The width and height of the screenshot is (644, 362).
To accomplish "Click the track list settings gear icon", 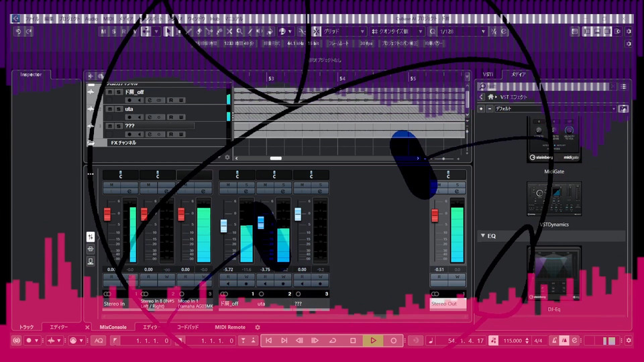I will [227, 158].
